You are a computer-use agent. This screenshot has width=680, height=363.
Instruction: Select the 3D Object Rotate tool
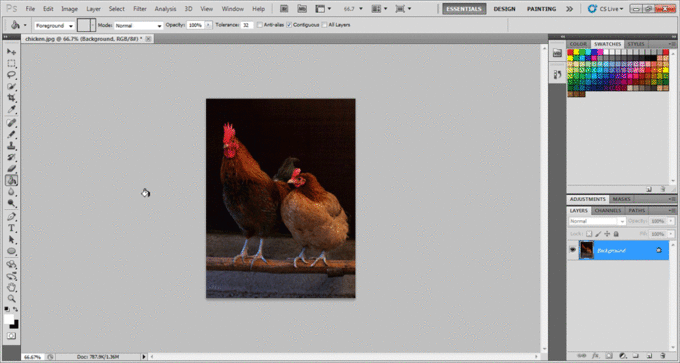point(11,265)
